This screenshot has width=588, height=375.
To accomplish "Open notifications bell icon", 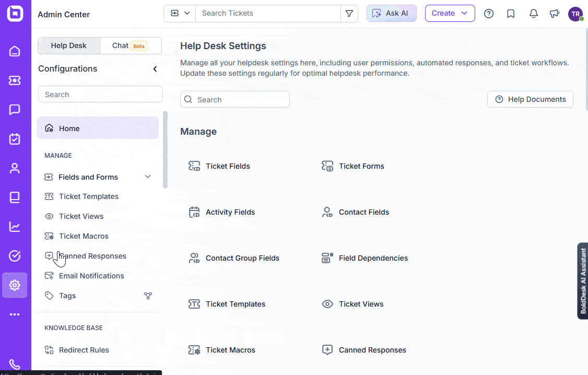I will [533, 14].
